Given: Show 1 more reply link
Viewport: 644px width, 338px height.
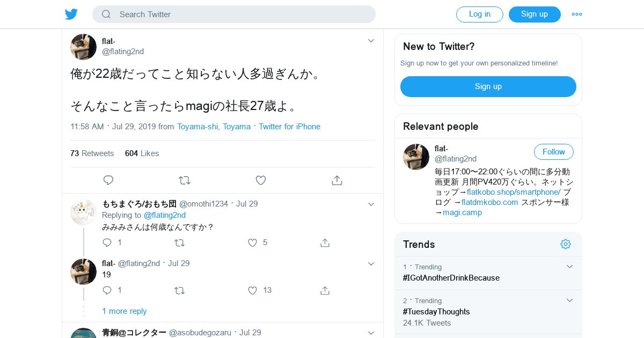Looking at the screenshot, I should coord(125,311).
